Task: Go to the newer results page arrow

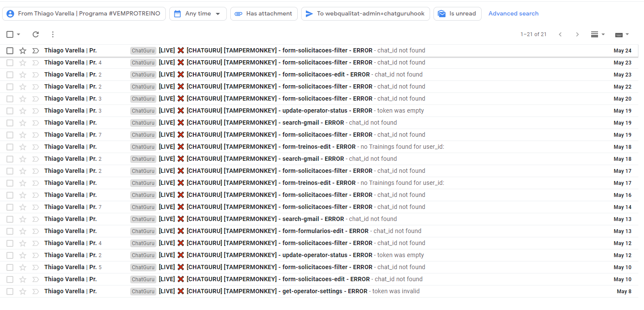Action: 560,34
